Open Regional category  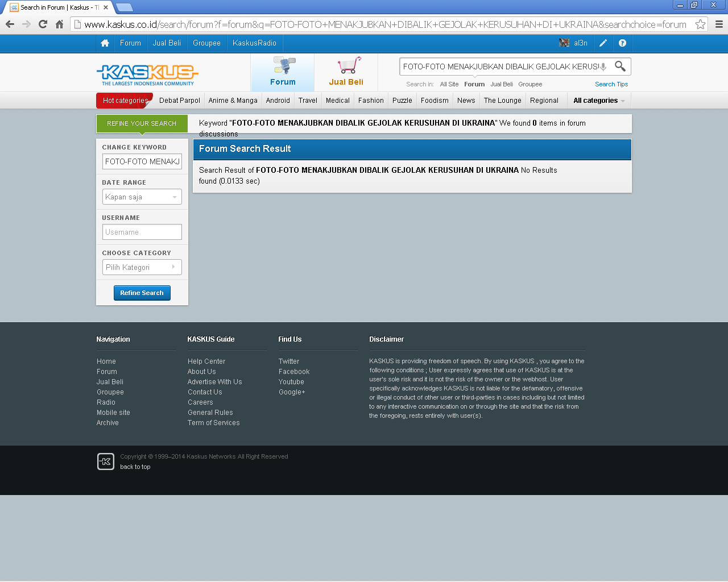click(x=544, y=101)
